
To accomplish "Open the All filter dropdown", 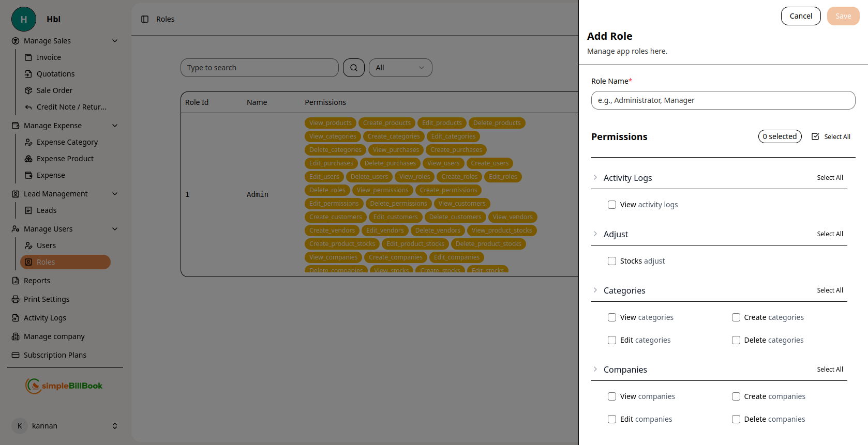I will point(400,68).
